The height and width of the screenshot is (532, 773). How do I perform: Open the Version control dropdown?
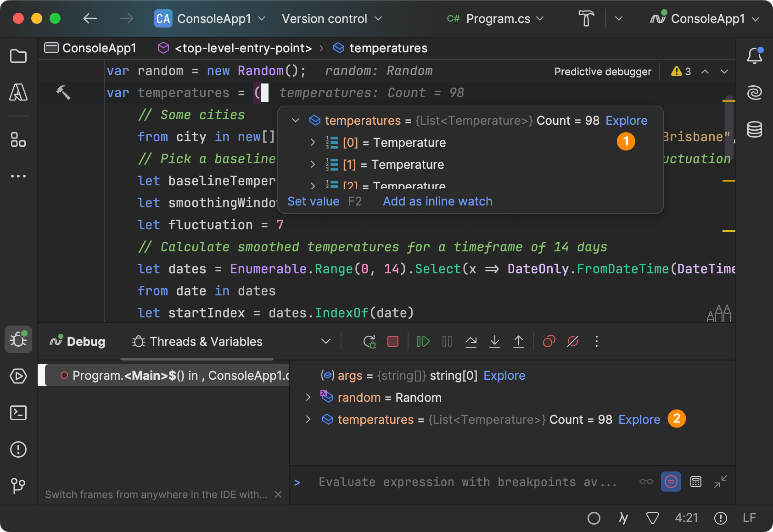coord(332,19)
